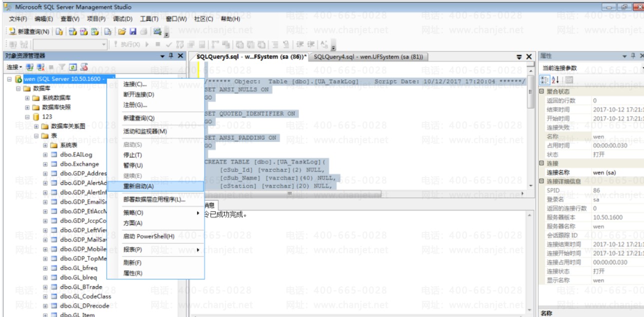Open the 连接 dropdown in Object Explorer
Screen dimensions: 644x317
pos(13,67)
